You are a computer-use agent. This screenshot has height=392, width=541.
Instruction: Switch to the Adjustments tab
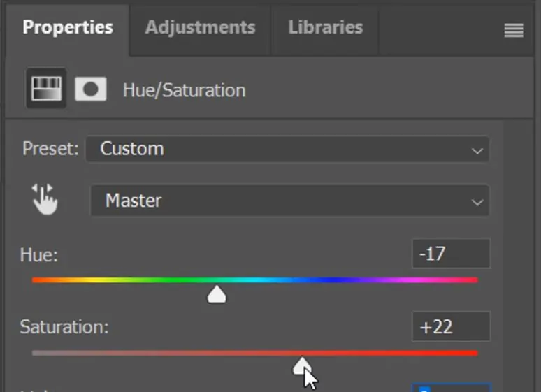(200, 27)
